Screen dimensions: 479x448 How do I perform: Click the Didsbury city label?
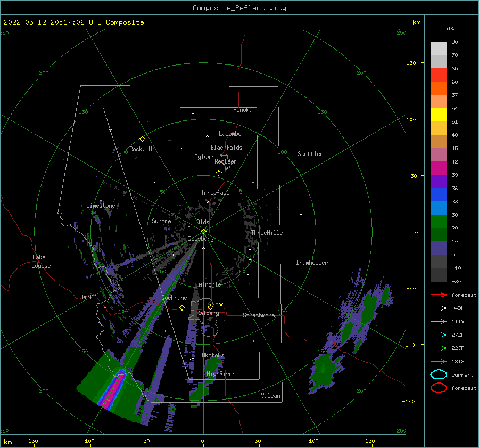201,239
